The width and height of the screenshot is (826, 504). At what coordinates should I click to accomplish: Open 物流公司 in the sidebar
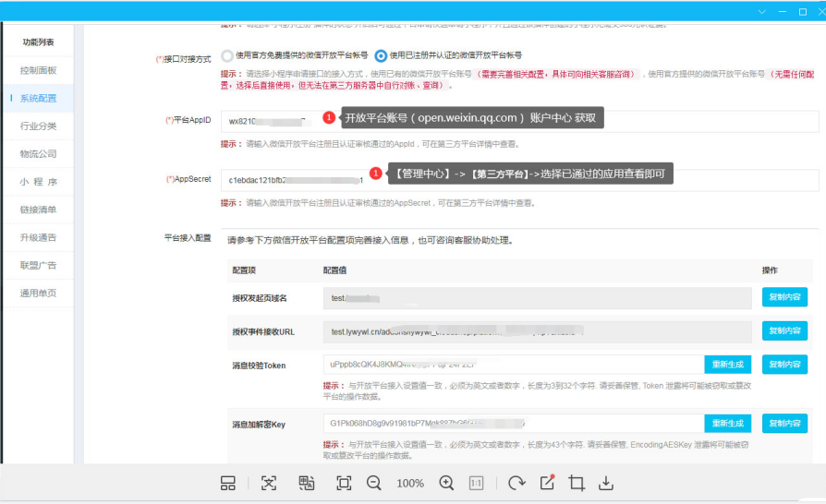[x=38, y=153]
